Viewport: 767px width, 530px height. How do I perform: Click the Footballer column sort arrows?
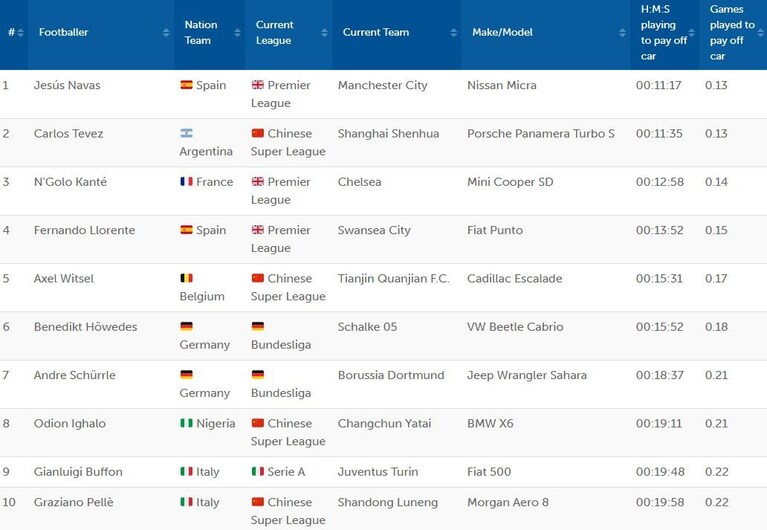click(166, 33)
